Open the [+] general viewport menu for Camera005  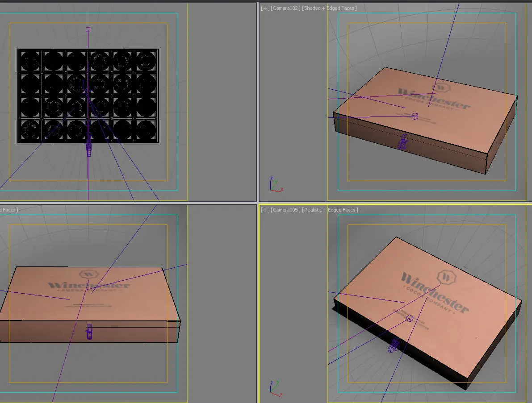(x=265, y=209)
